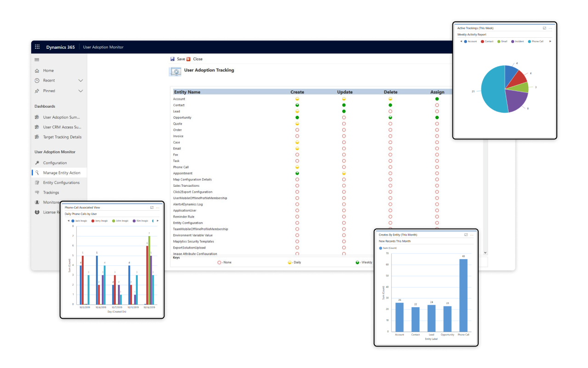Open the User Adoption Summary dashboard link
Screen dimensions: 588x368
[x=62, y=117]
